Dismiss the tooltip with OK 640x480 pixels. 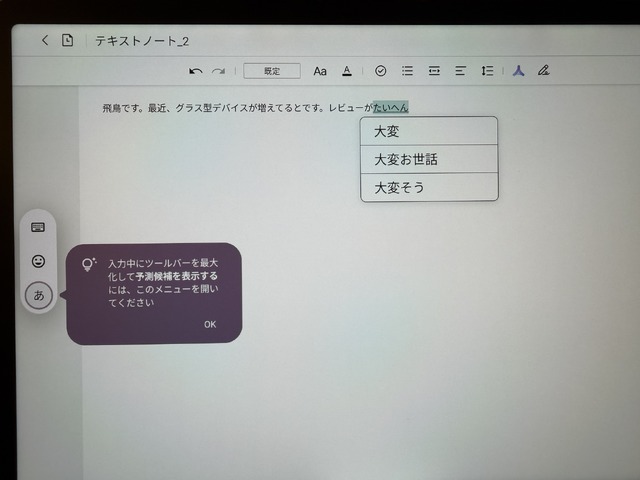(209, 324)
